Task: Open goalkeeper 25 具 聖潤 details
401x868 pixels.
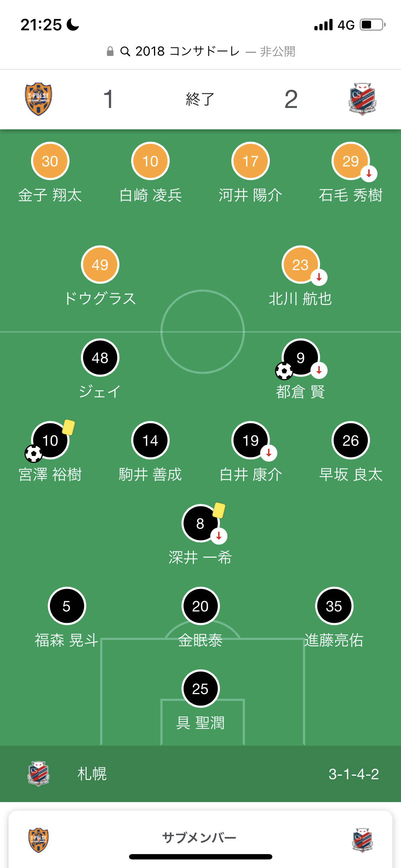Action: tap(200, 689)
